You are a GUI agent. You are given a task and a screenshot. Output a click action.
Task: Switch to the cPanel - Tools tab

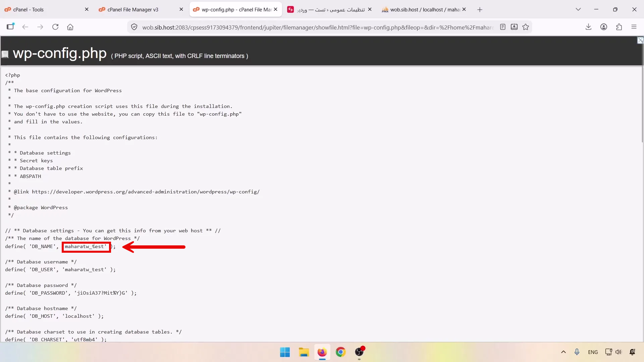click(47, 10)
